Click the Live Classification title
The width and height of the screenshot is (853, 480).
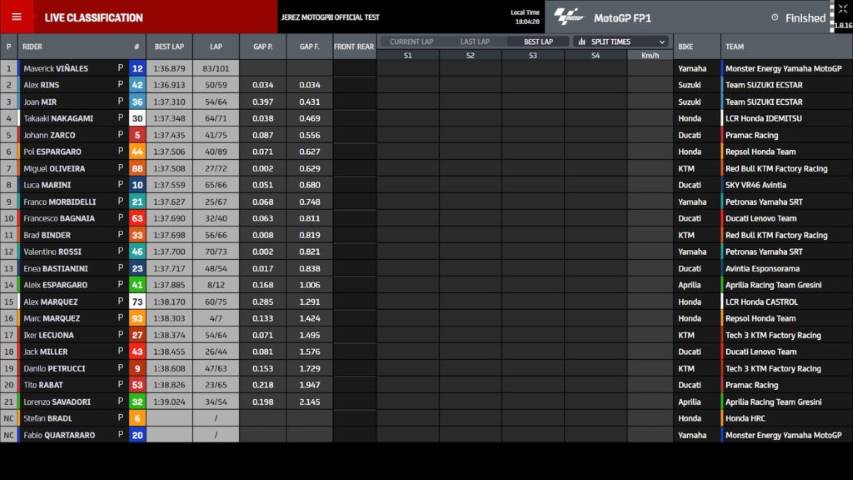(94, 17)
